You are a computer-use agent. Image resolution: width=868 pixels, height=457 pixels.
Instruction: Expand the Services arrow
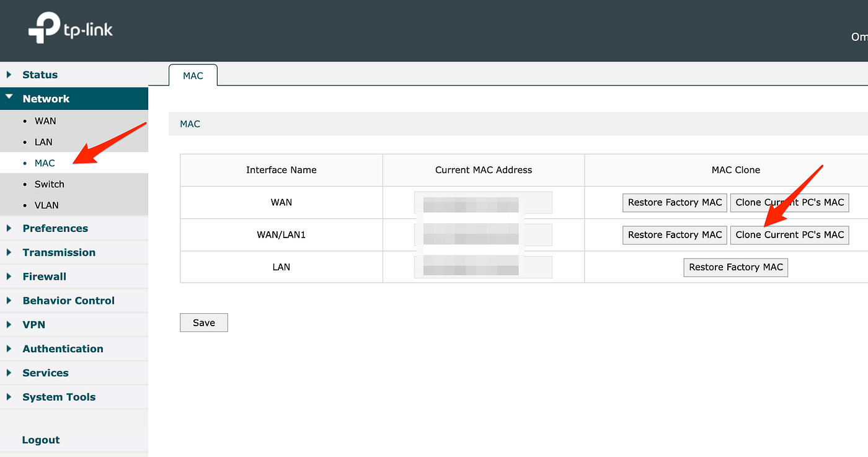pos(9,373)
